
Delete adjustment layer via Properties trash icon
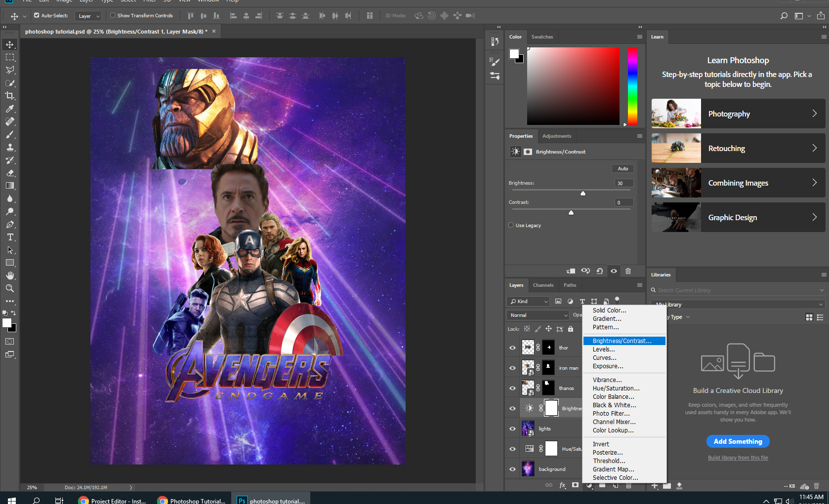628,271
